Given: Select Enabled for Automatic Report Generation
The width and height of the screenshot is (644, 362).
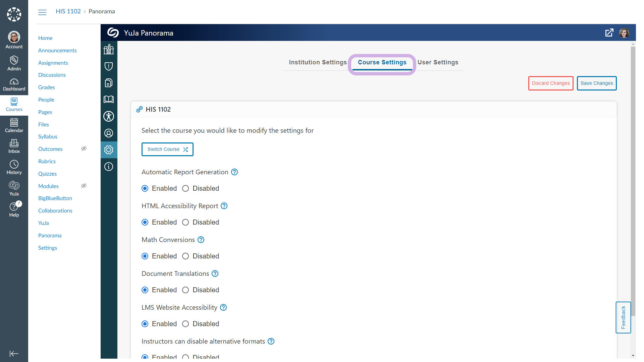Looking at the screenshot, I should click(145, 188).
